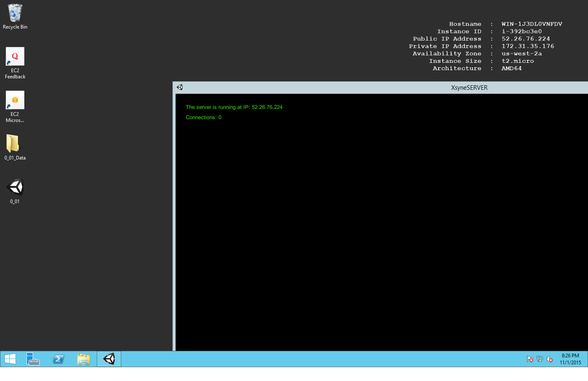Click the muted volume tray icon

tap(550, 359)
